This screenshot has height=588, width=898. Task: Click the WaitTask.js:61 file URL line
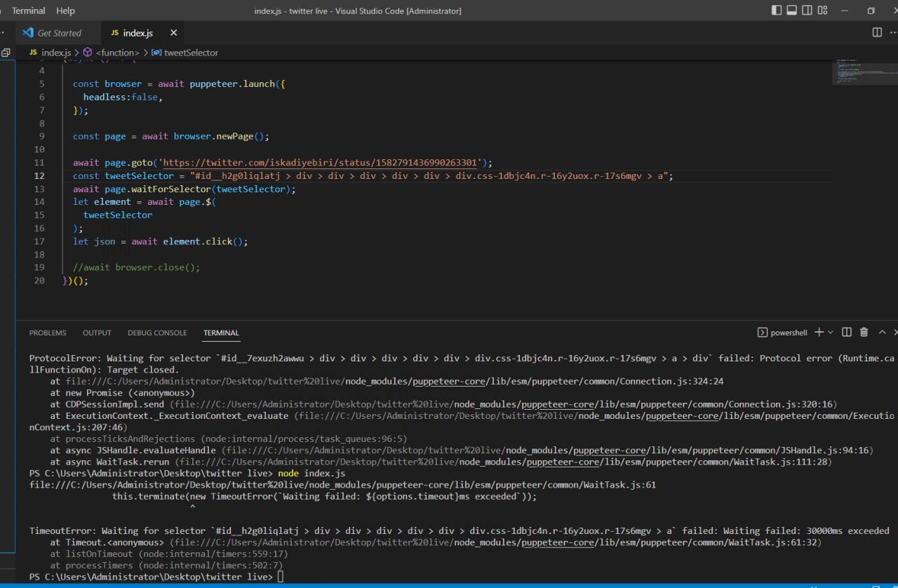tap(342, 485)
